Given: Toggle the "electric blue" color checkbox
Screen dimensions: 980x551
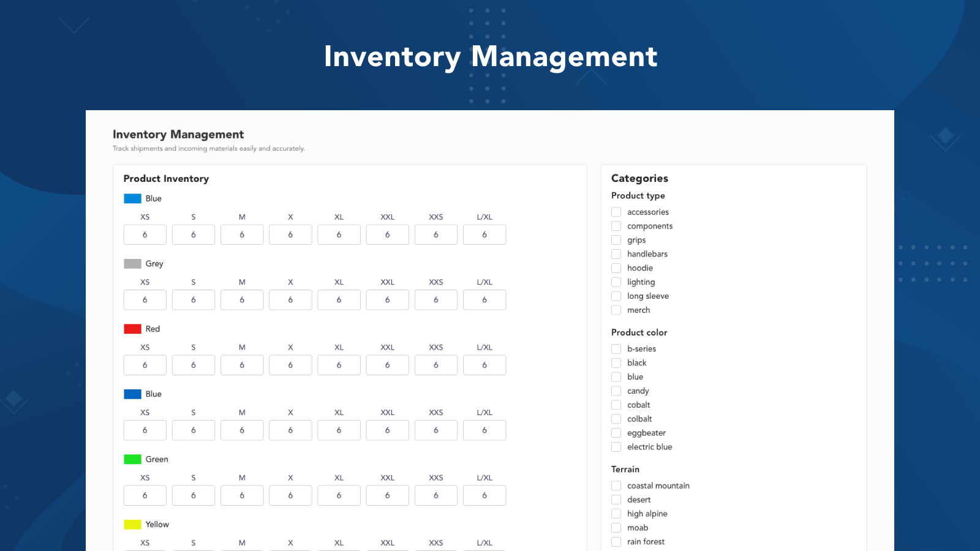Looking at the screenshot, I should pos(616,447).
